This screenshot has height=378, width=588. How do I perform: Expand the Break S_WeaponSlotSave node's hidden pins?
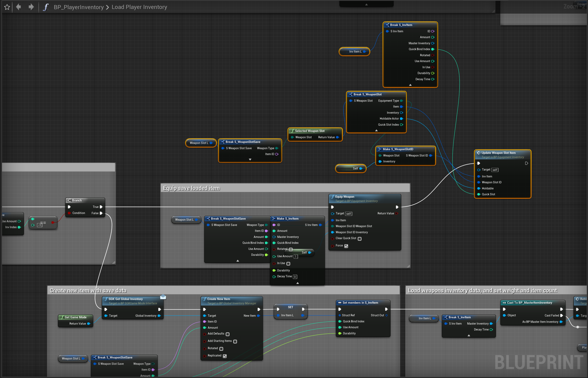(x=250, y=160)
